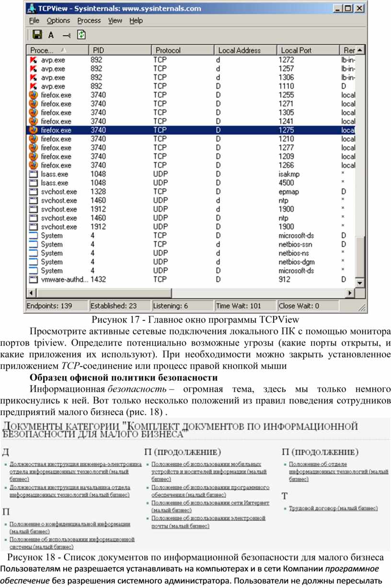Click the System icon on netbios-ssn row
This screenshot has height=588, width=391.
click(33, 244)
